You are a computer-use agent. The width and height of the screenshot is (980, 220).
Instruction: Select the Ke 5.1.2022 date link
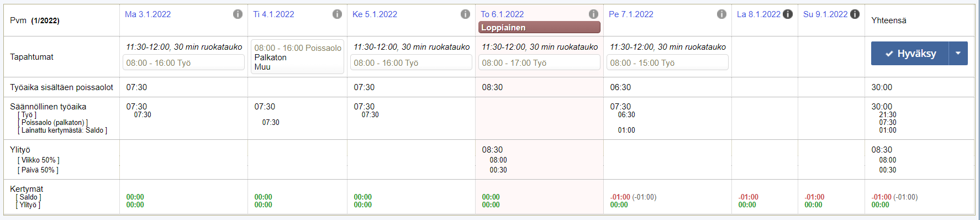(x=375, y=14)
